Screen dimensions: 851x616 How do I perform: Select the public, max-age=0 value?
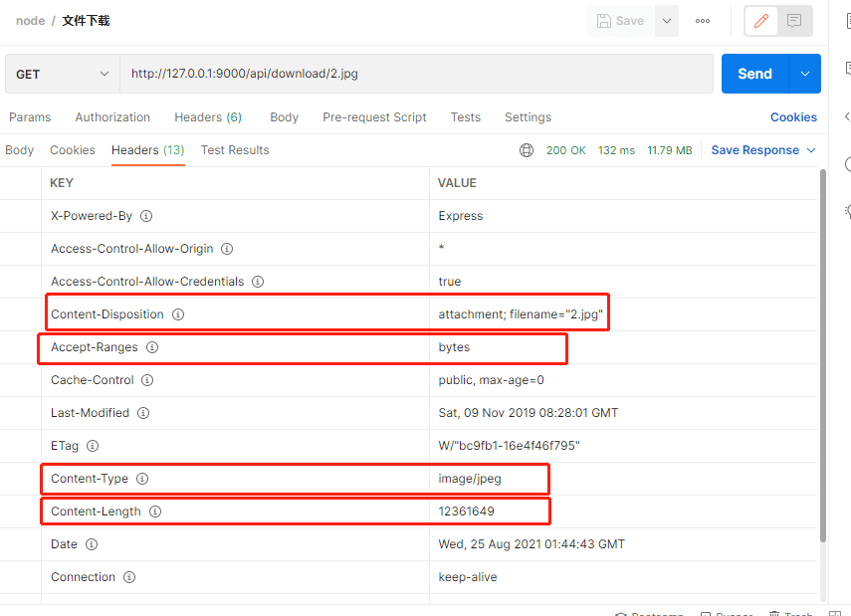click(491, 380)
